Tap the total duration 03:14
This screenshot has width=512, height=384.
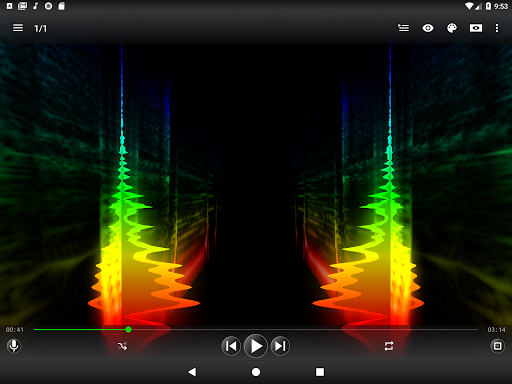point(496,330)
